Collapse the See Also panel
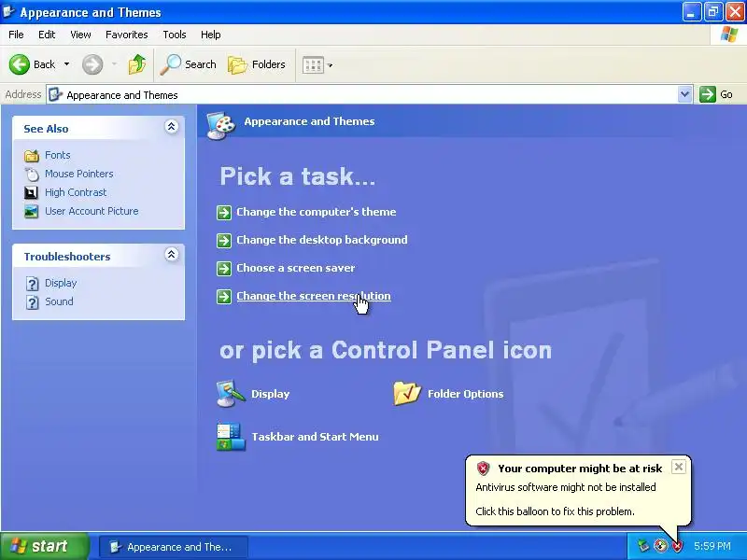This screenshot has height=560, width=747. [x=172, y=126]
